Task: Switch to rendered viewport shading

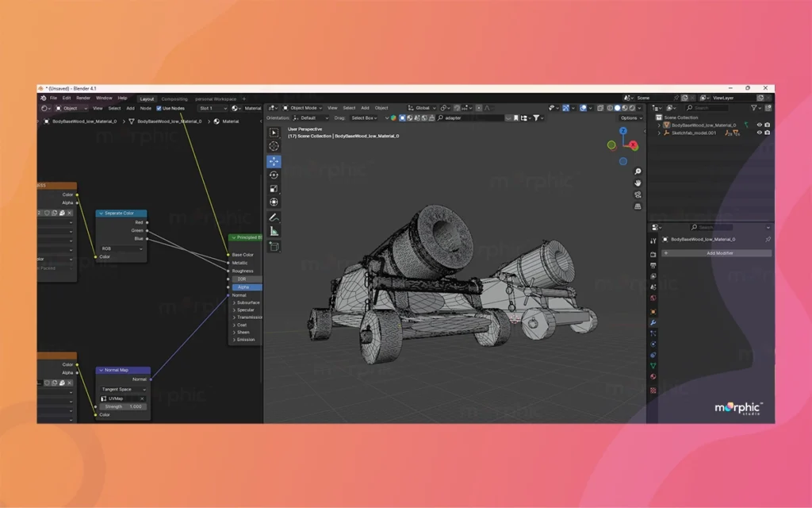Action: pos(632,108)
